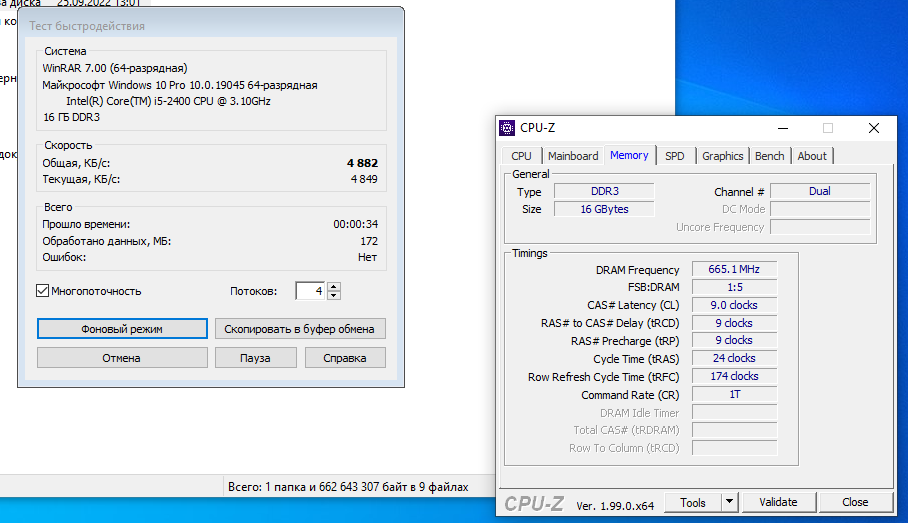Open the Graphics tab
This screenshot has width=908, height=523.
pos(722,156)
